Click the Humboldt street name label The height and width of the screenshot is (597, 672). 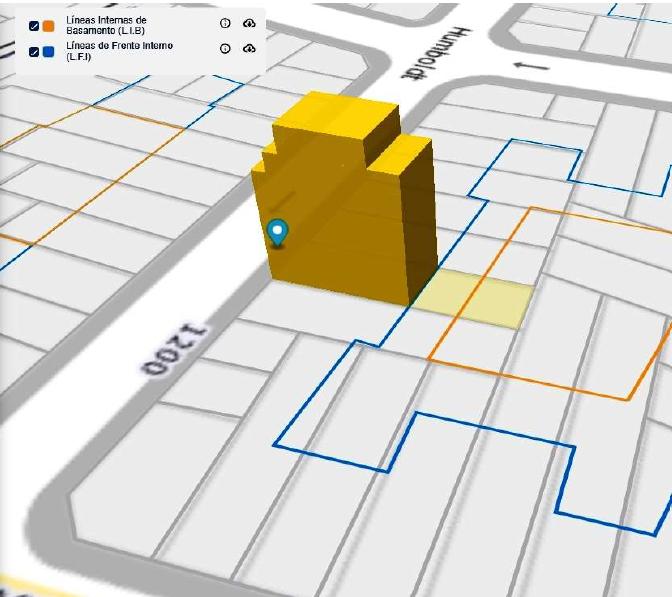(437, 53)
